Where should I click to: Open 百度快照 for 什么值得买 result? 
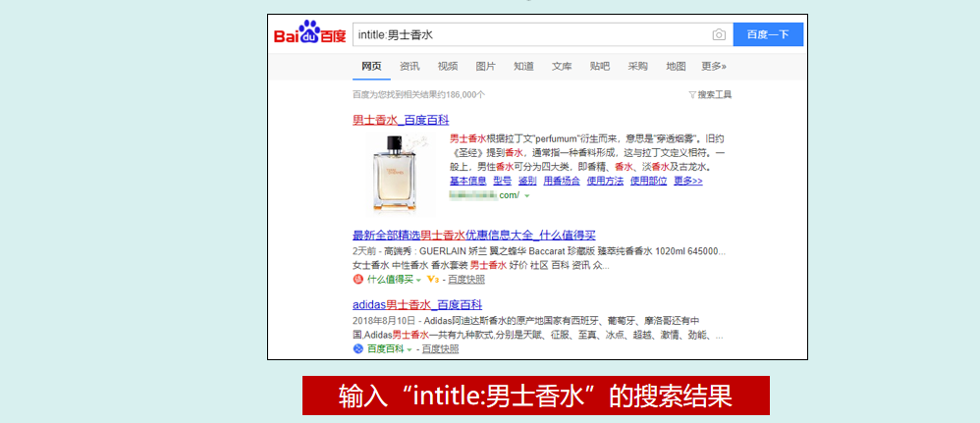466,280
